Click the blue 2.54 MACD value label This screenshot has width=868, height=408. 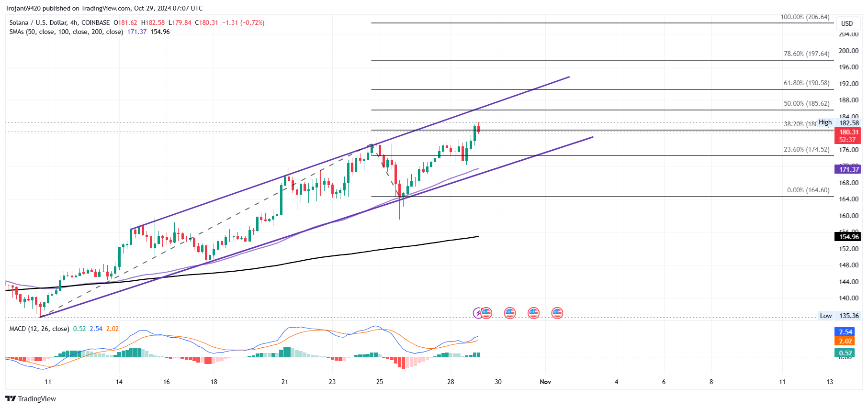(845, 332)
